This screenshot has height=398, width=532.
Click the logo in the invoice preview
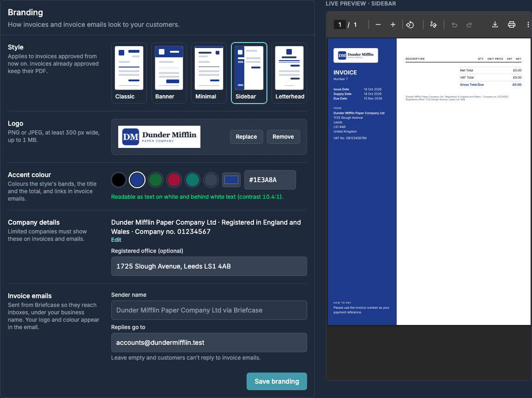(x=356, y=55)
